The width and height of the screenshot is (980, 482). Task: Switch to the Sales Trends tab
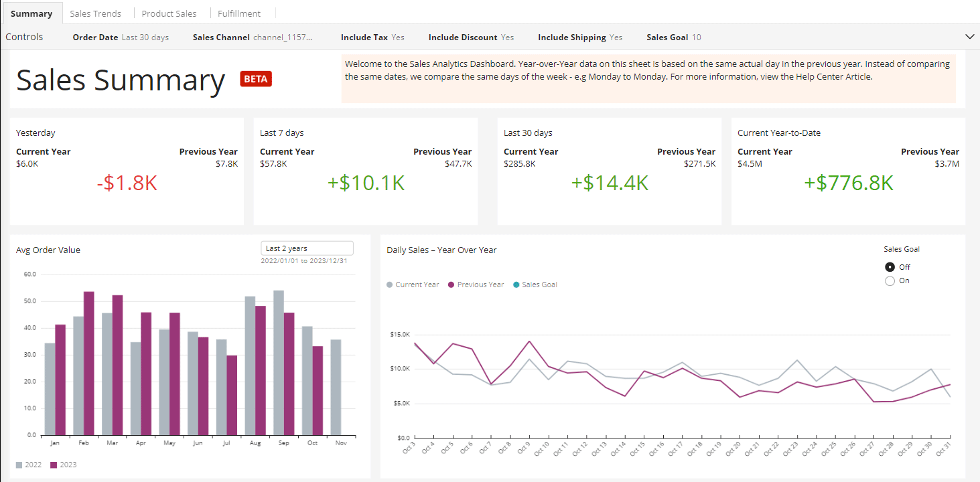click(96, 13)
